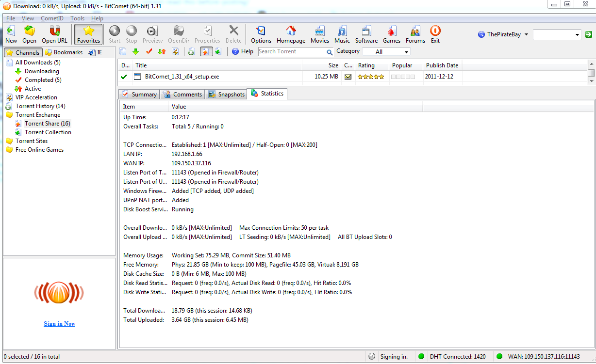Open the Category dropdown showing All
596x364 pixels.
386,51
